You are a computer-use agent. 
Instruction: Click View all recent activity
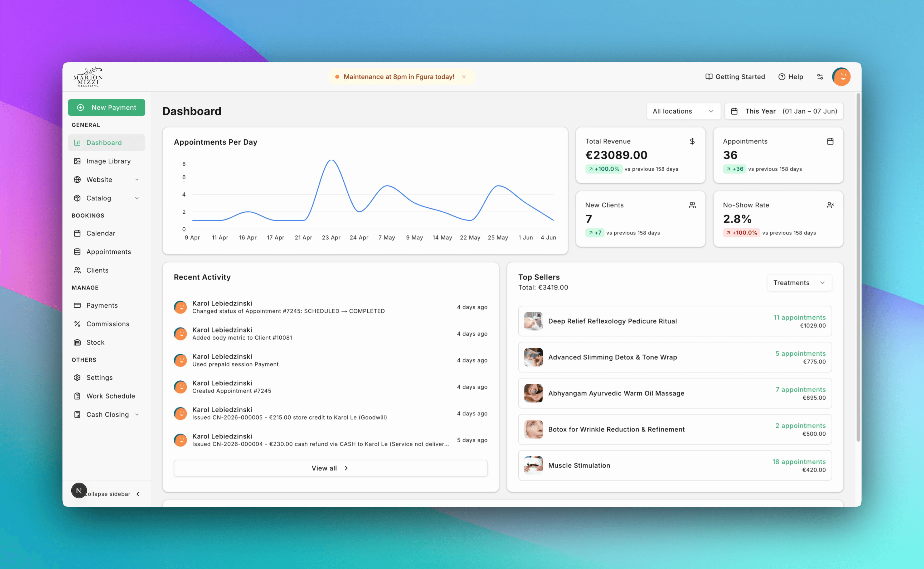330,468
